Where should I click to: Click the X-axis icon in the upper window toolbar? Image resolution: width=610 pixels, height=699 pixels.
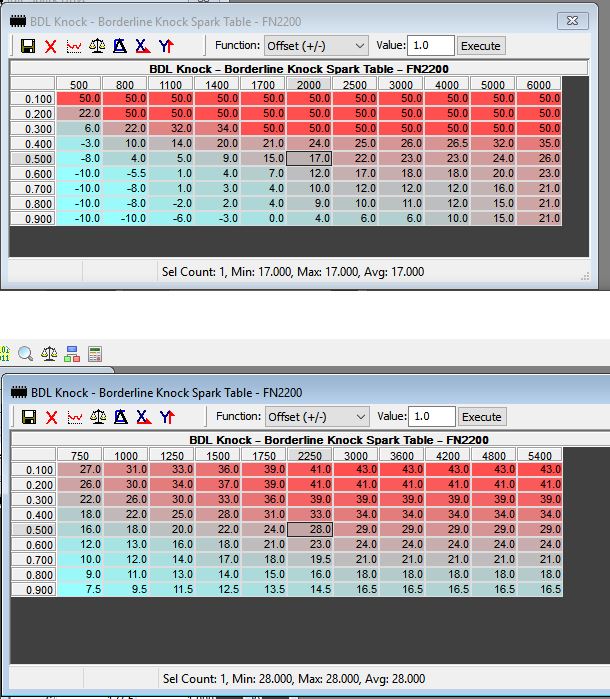coord(142,46)
